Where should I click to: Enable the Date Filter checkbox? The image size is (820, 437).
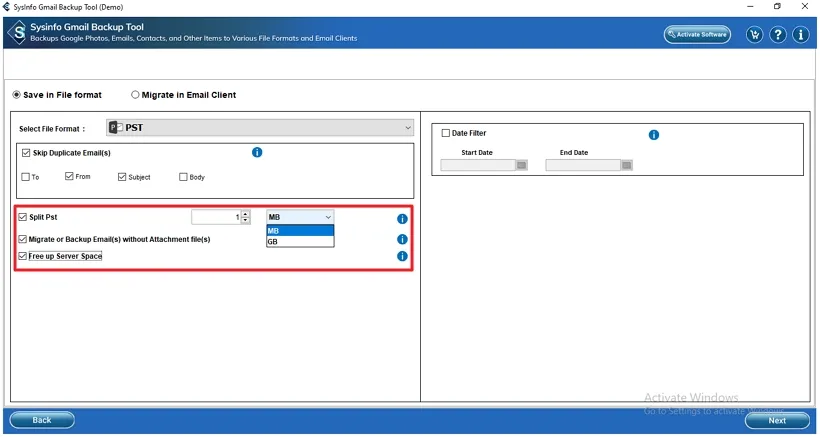pyautogui.click(x=446, y=133)
